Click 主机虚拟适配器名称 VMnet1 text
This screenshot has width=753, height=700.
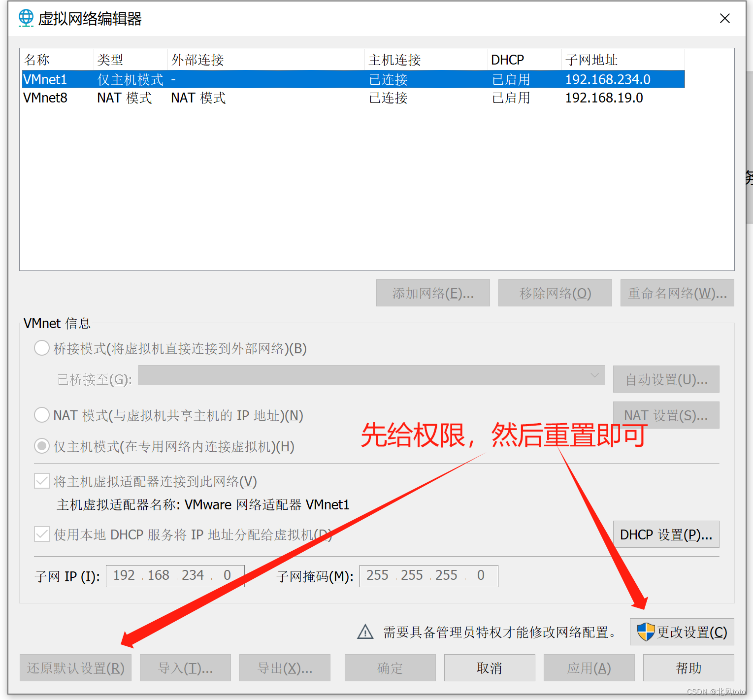tap(203, 504)
